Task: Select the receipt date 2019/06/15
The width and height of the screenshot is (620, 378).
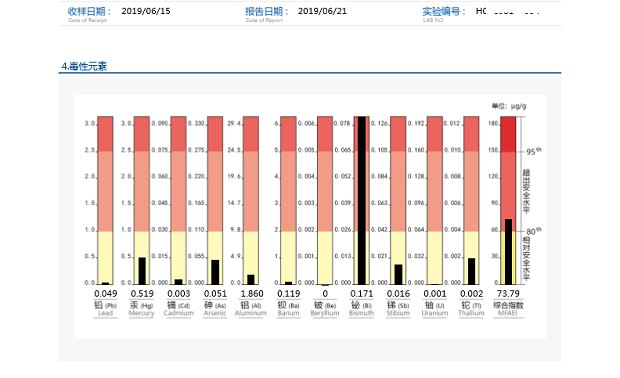Action: click(146, 11)
